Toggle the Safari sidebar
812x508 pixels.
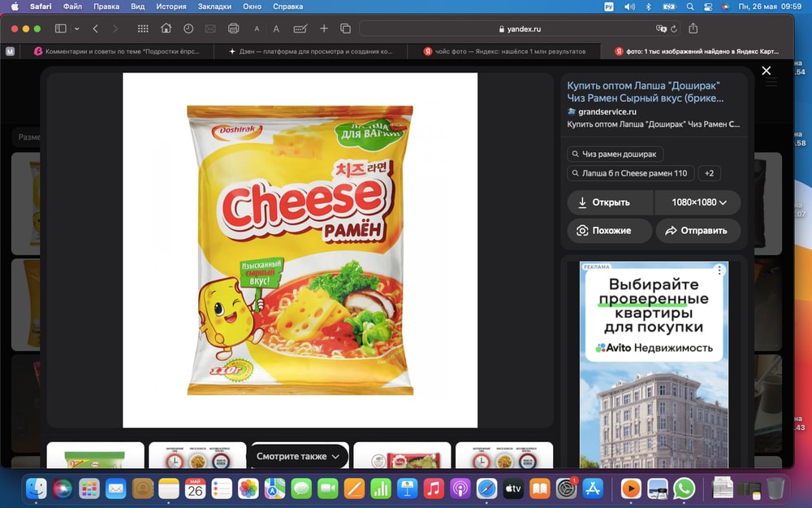61,28
